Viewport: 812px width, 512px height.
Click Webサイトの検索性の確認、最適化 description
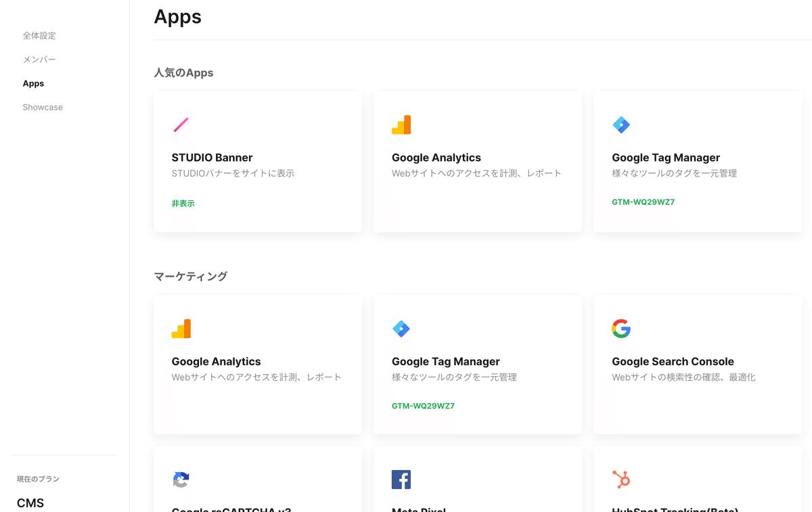683,377
